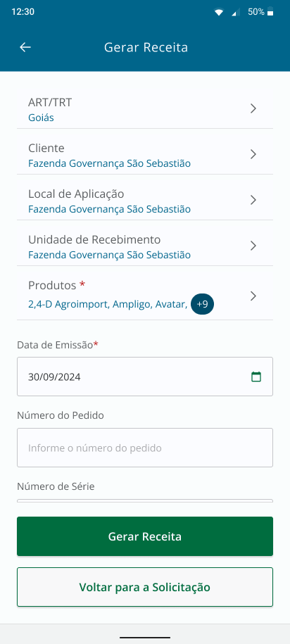Expand the Produtos chevron
290x644 pixels.
coord(253,296)
